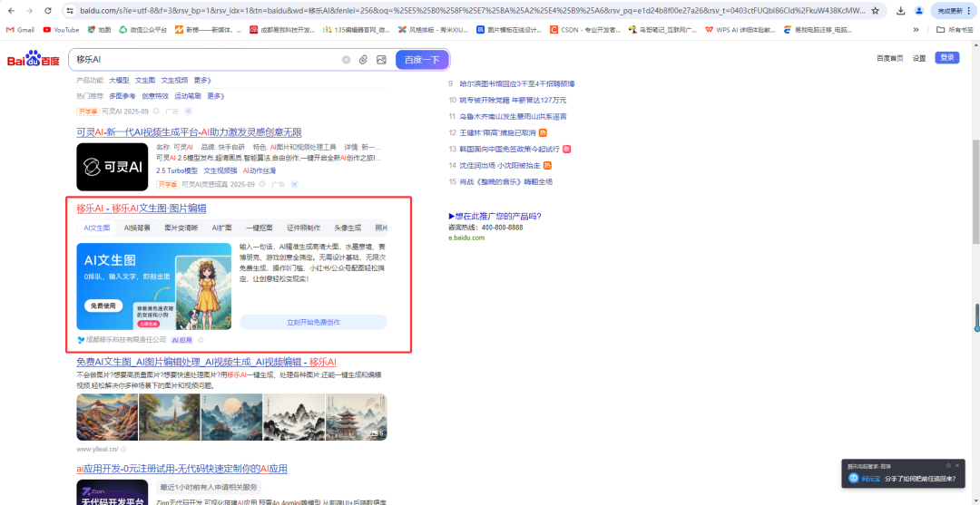Expand 更多 in the 热门推荐 row
Viewport: 980px width, 505px height.
216,96
